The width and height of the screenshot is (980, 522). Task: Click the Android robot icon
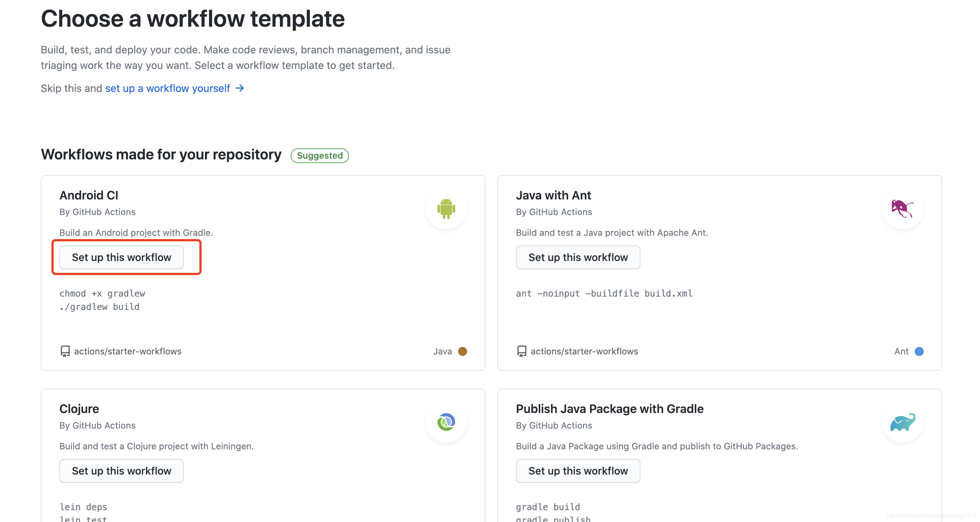pos(446,208)
